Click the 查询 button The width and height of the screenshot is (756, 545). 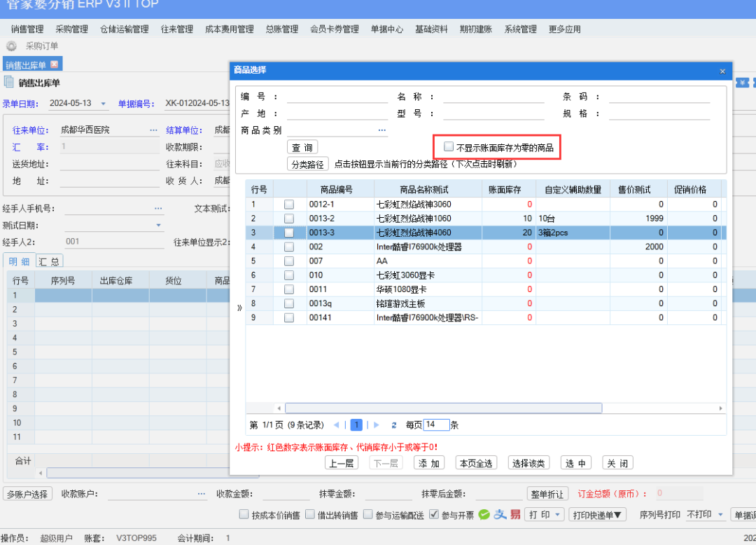tap(302, 147)
